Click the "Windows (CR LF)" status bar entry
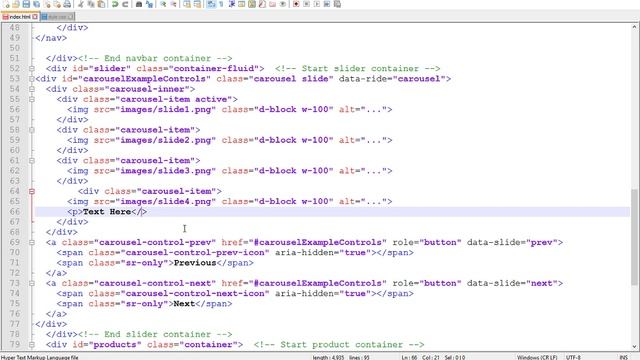This screenshot has width=640, height=360. (537, 357)
